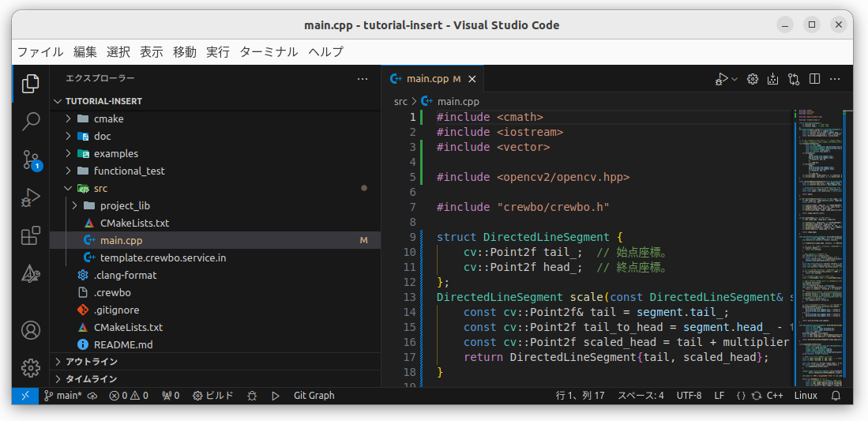The height and width of the screenshot is (421, 868).
Task: Click the Linux configuration in status bar
Action: click(x=806, y=396)
